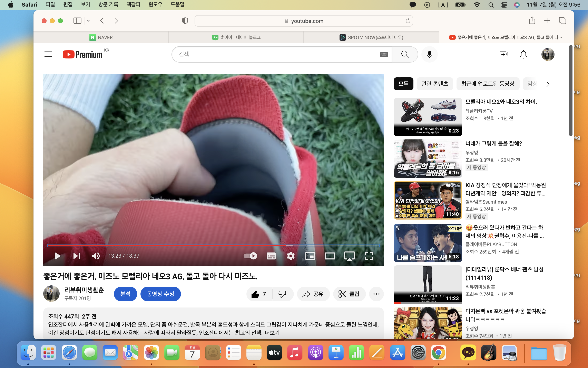The width and height of the screenshot is (588, 368).
Task: Open the 리뷰취미생활훈 channel name
Action: coord(84,290)
